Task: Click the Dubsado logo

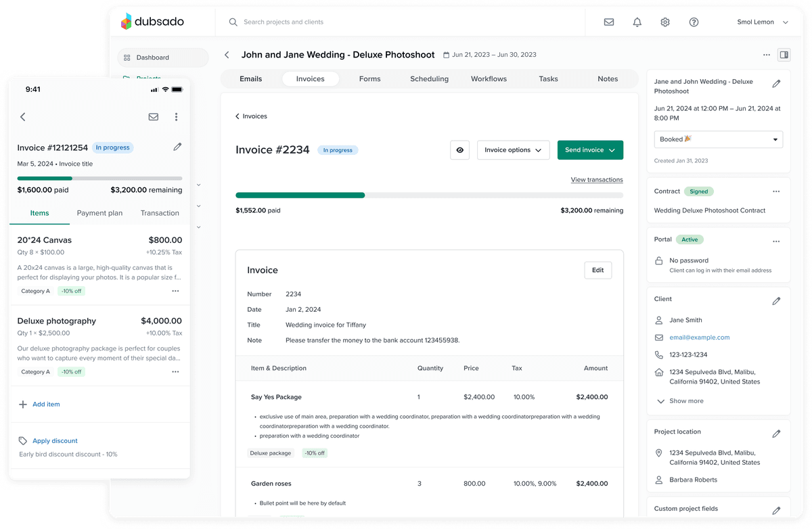Action: pos(152,22)
